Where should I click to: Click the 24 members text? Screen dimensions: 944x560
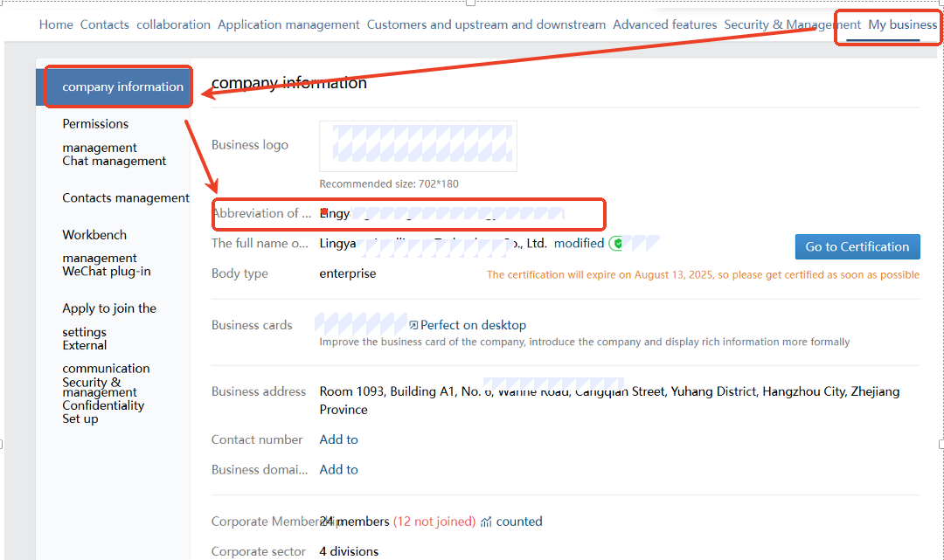click(x=355, y=522)
